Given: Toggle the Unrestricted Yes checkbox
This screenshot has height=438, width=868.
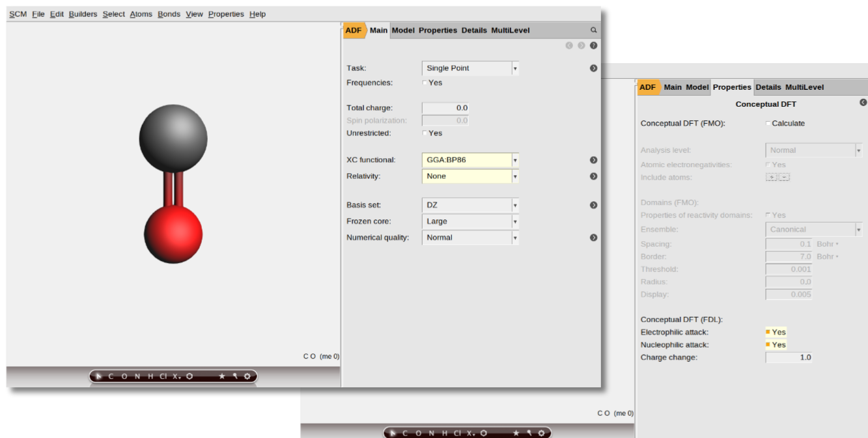Looking at the screenshot, I should click(425, 133).
